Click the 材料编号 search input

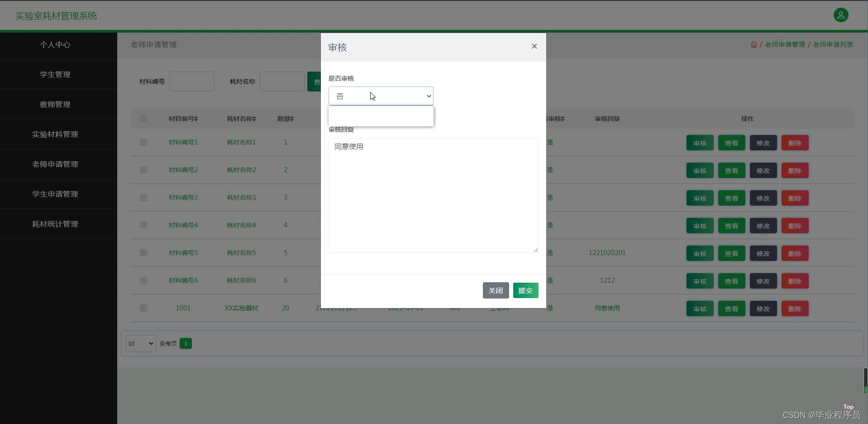point(192,82)
